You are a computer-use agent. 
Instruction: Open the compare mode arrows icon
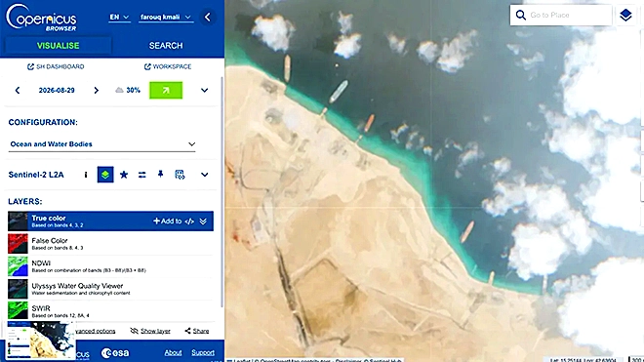(x=142, y=175)
